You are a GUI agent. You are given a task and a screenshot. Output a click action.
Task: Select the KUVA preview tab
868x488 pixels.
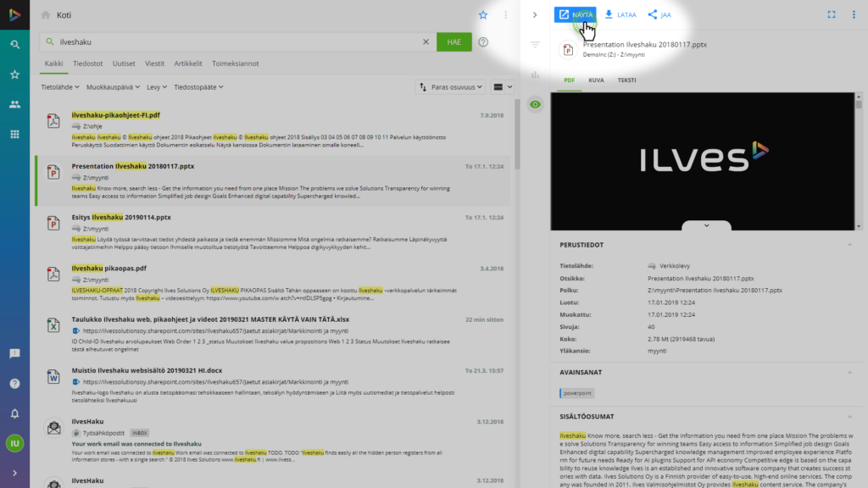[596, 80]
